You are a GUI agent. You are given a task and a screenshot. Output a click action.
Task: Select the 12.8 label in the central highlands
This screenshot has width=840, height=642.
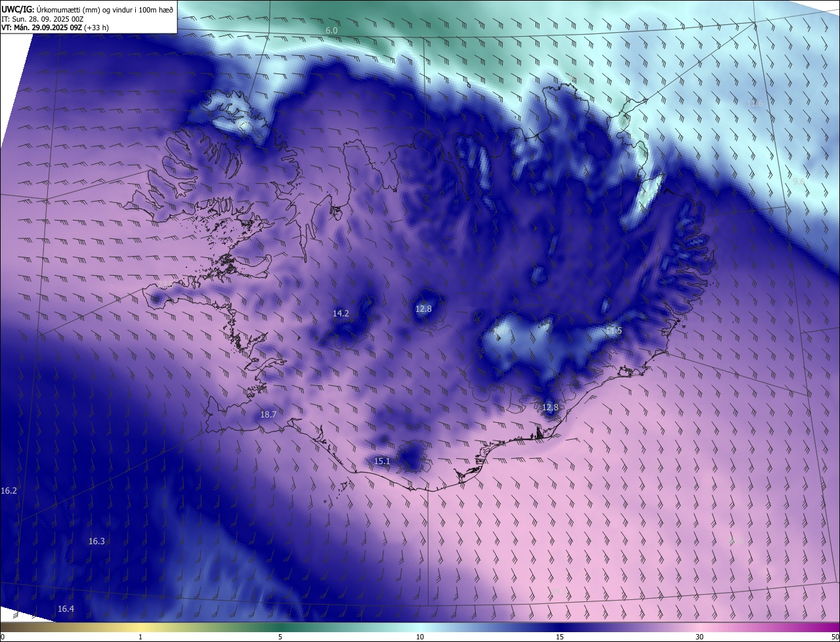pos(424,309)
